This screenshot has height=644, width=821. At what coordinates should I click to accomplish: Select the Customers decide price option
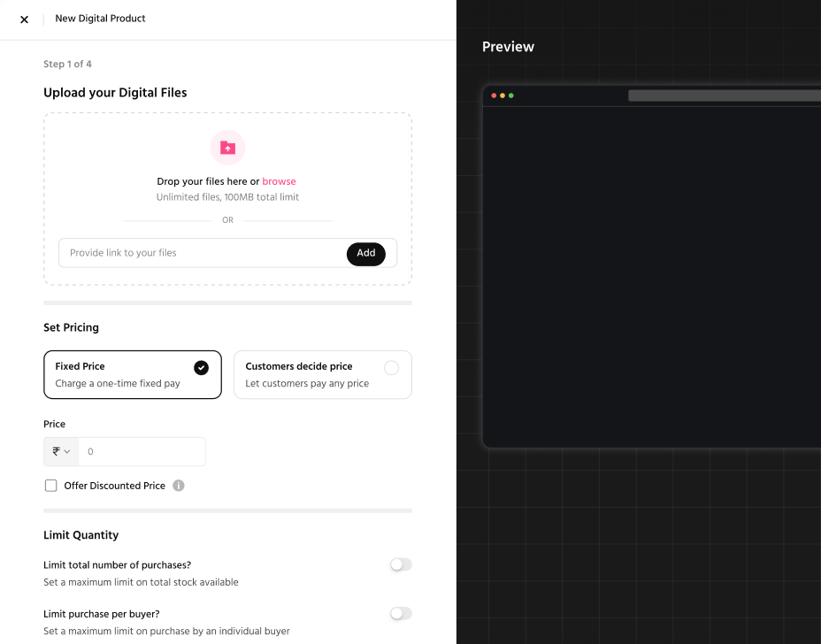(323, 374)
